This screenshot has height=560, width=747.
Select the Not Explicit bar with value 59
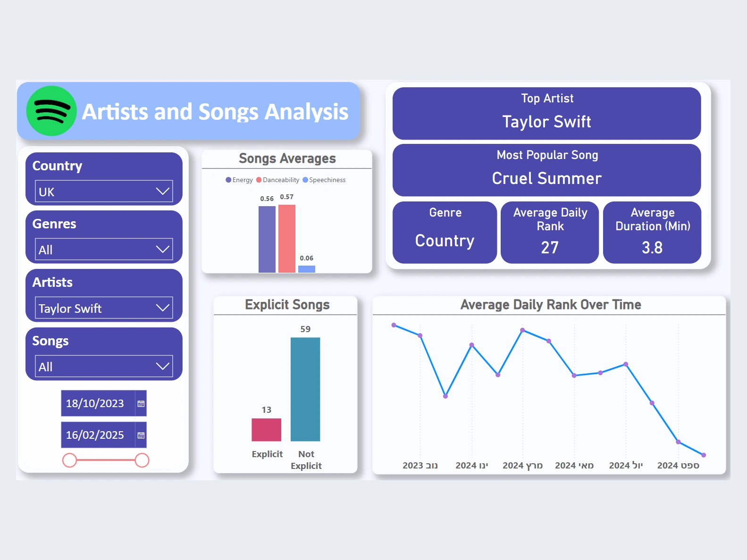(305, 389)
